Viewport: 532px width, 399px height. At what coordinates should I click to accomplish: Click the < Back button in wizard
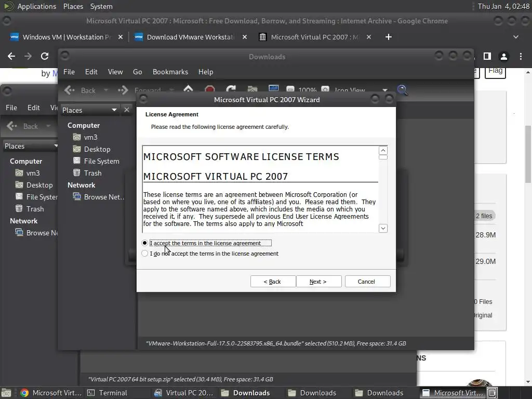[x=273, y=282]
